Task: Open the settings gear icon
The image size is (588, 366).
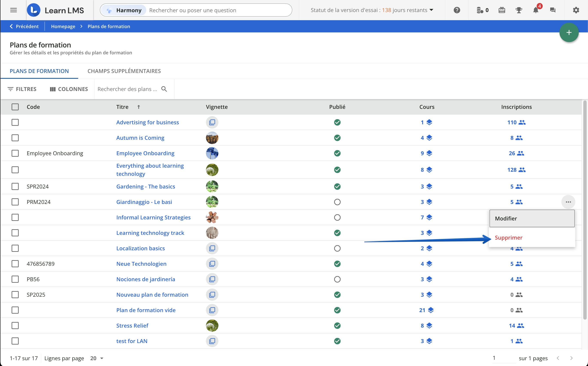Action: pos(576,10)
